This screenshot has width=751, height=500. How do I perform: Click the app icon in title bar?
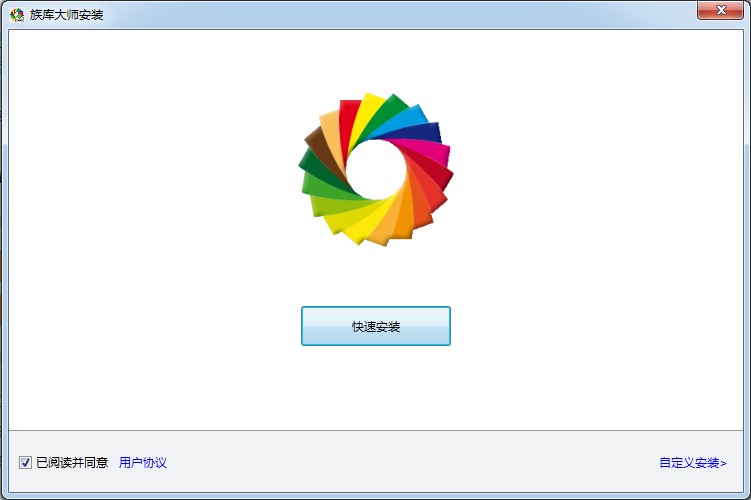[17, 14]
